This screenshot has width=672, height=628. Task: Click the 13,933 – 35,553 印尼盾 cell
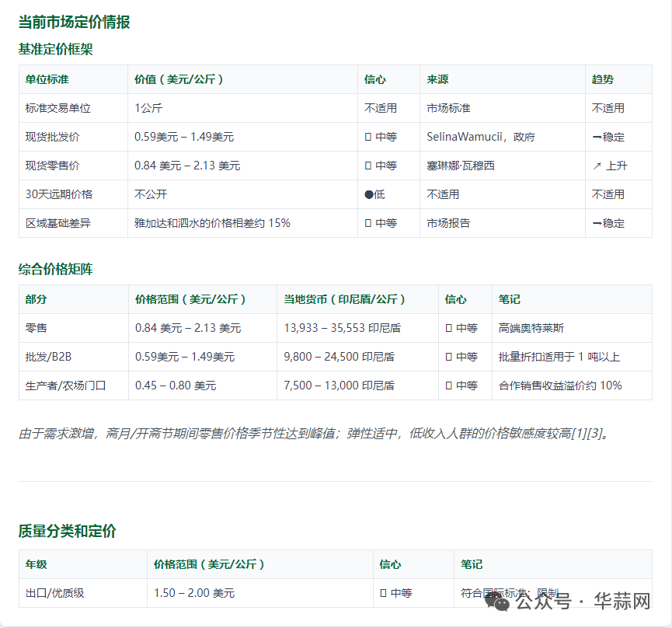click(x=343, y=328)
